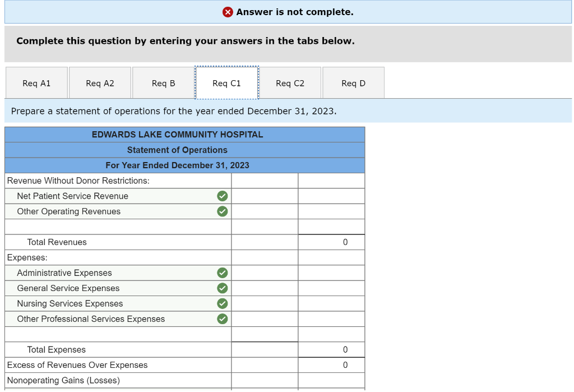Click green checkmark beside Net Patient Service Revenue
Image resolution: width=574 pixels, height=392 pixels.
coord(222,196)
